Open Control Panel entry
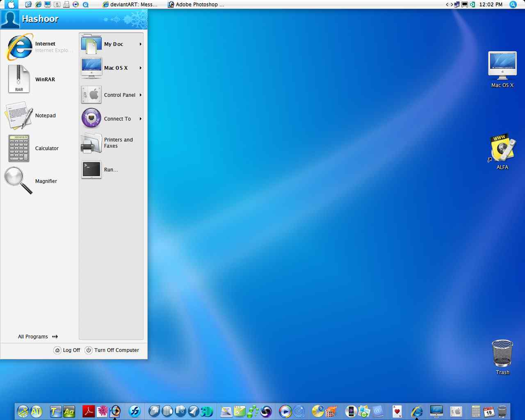The height and width of the screenshot is (420, 525). [x=112, y=95]
